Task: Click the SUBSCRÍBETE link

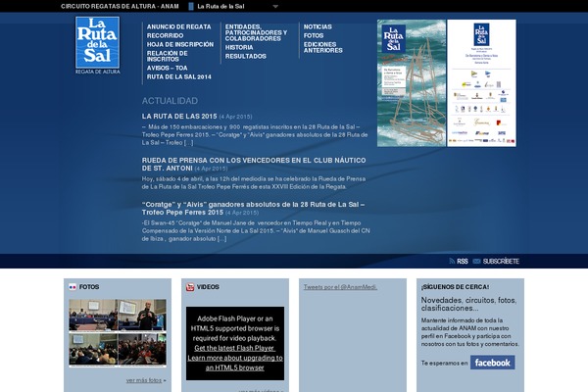Action: pyautogui.click(x=501, y=261)
